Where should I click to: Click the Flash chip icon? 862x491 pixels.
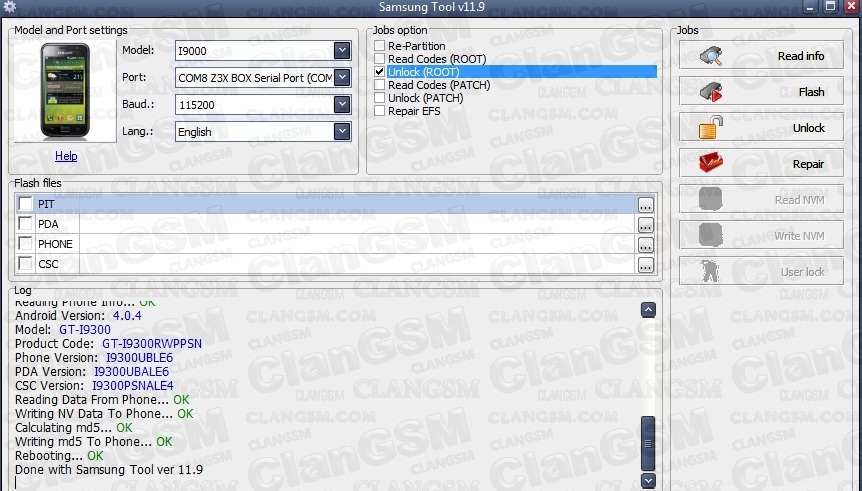pyautogui.click(x=711, y=92)
